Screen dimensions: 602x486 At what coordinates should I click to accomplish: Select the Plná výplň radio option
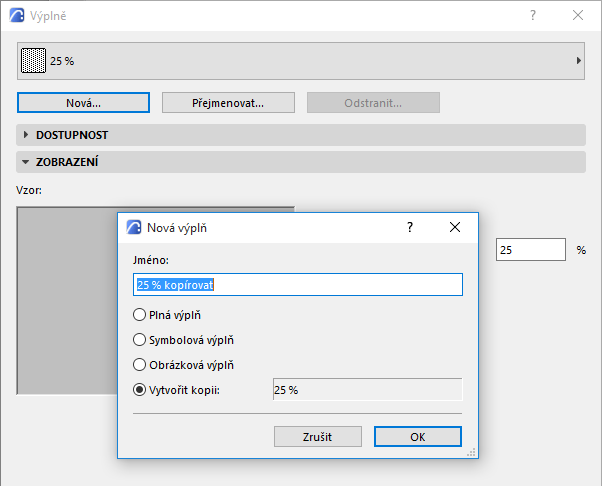(x=140, y=314)
